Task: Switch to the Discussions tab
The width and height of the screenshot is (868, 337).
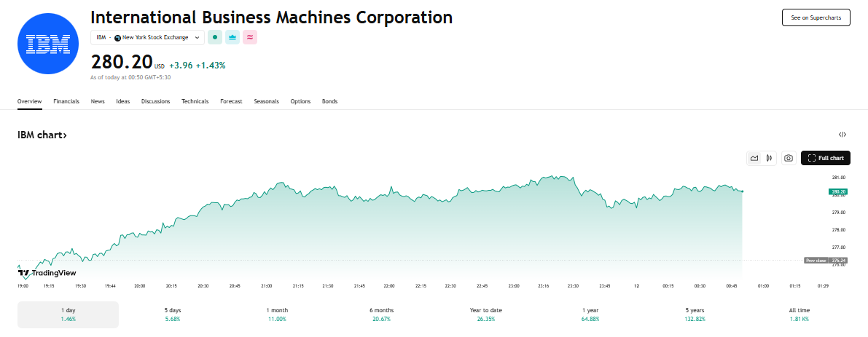Action: [x=155, y=102]
